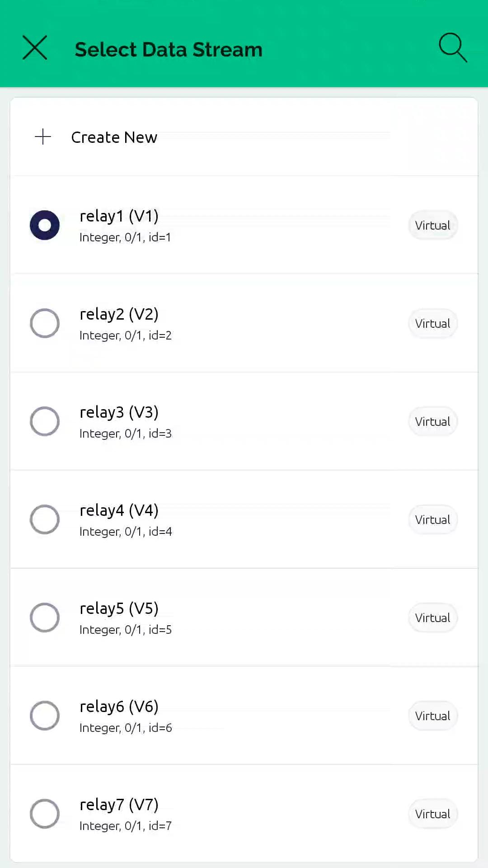Viewport: 488px width, 868px height.
Task: Tap the Virtual badge for relay7
Action: (432, 814)
